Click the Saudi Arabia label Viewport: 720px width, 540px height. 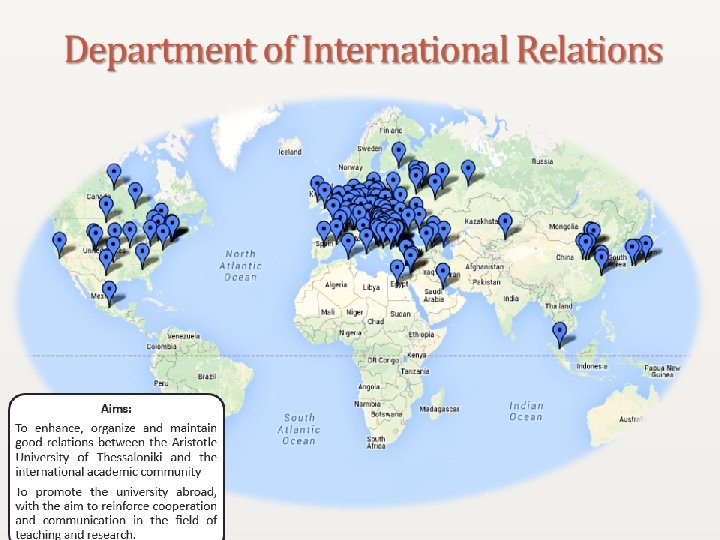pyautogui.click(x=433, y=295)
